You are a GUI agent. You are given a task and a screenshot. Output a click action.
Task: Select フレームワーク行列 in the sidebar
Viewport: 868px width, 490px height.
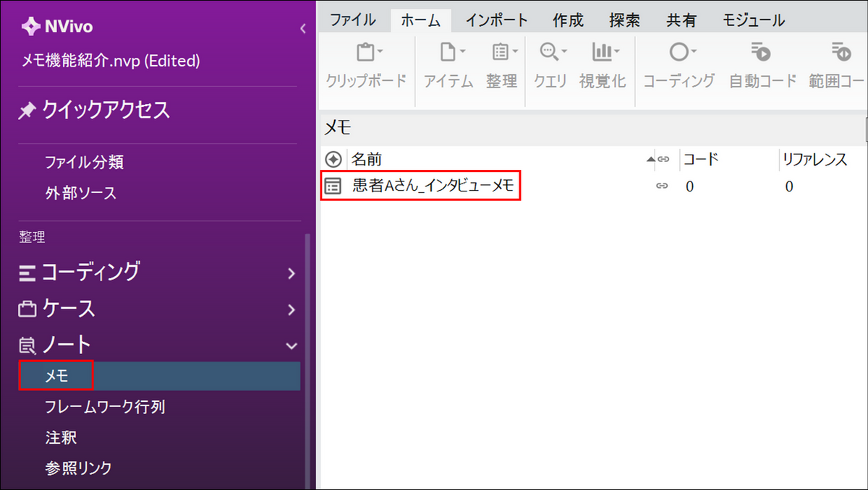pyautogui.click(x=105, y=407)
